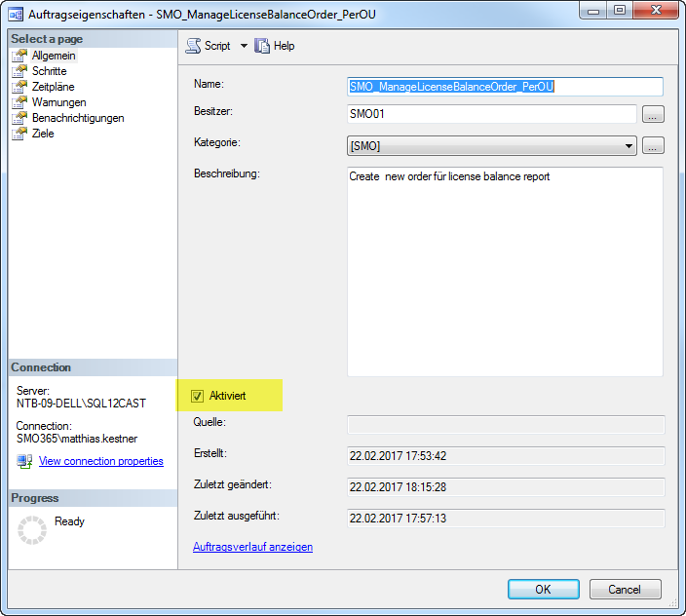Viewport: 686px width, 616px height.
Task: Click the connection properties icon
Action: pos(24,461)
